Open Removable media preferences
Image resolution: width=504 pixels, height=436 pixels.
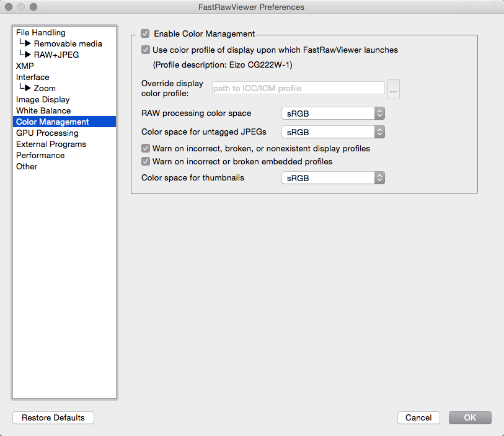point(64,43)
